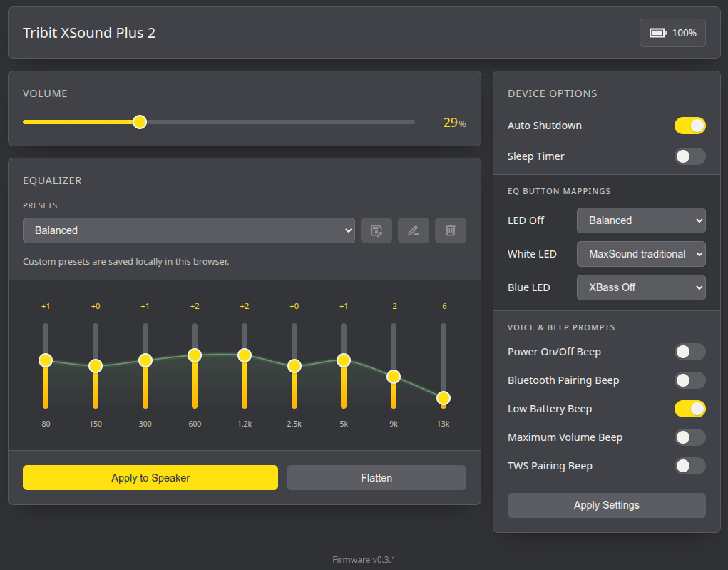Click the rename preset pencil icon

click(414, 230)
